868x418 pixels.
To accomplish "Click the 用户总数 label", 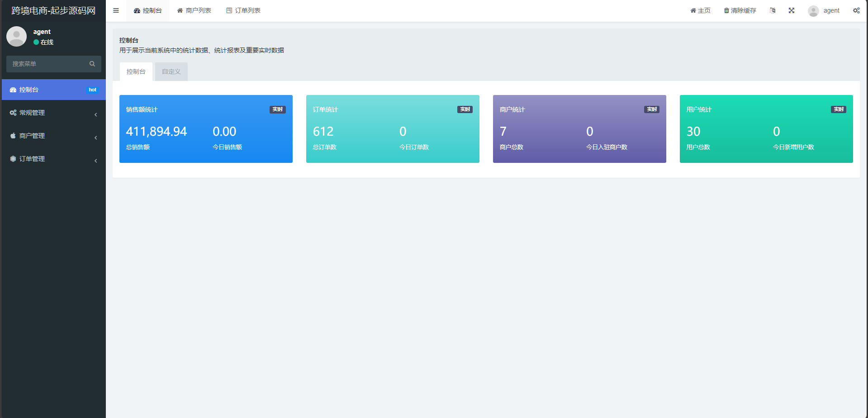I will coord(698,147).
